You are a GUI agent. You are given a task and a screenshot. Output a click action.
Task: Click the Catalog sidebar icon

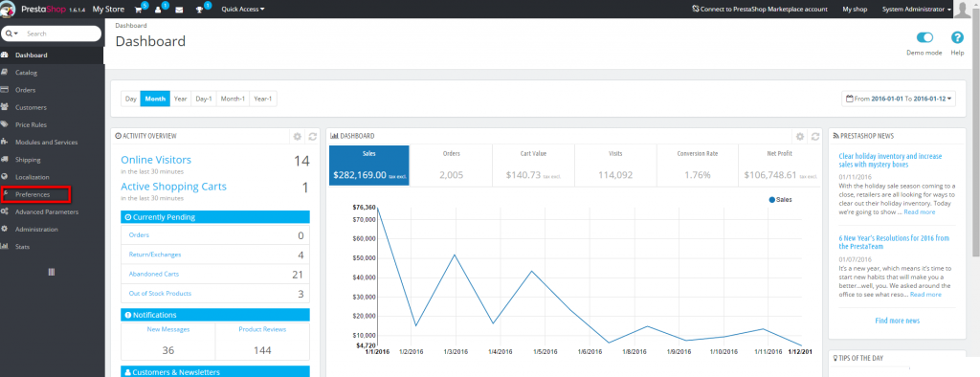pyautogui.click(x=5, y=73)
